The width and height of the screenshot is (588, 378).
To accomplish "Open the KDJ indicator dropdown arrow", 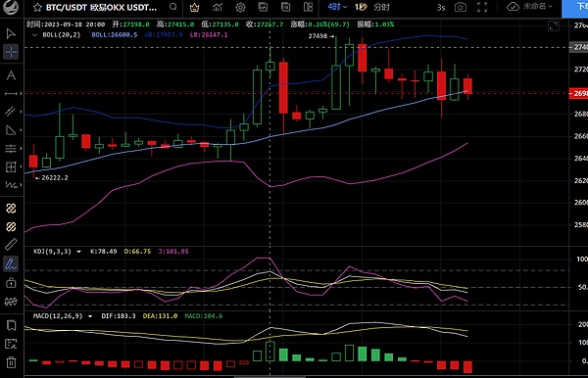I will coord(78,252).
